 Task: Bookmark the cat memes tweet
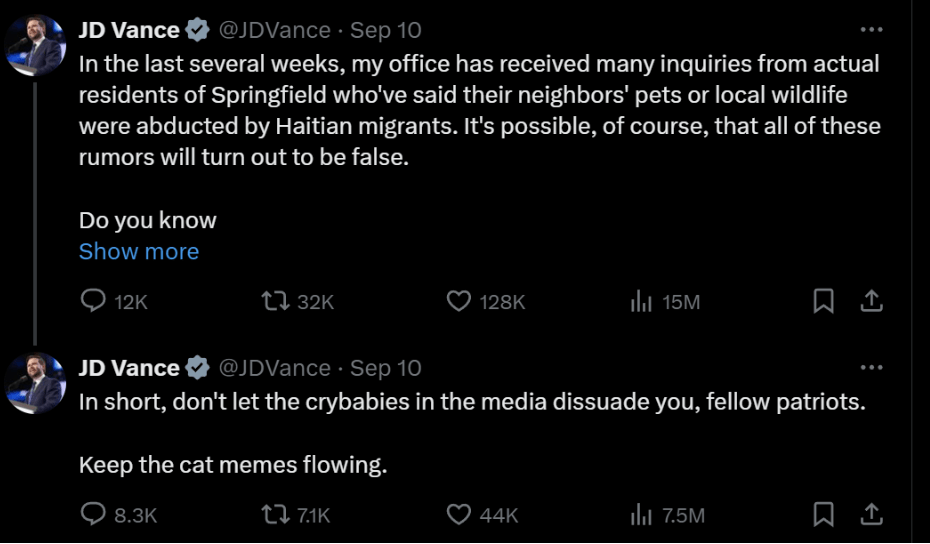coord(823,515)
